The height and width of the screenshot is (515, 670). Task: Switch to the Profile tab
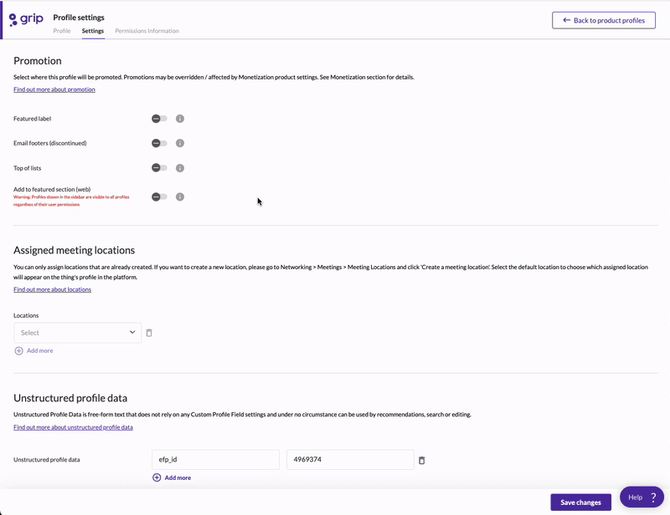point(62,31)
